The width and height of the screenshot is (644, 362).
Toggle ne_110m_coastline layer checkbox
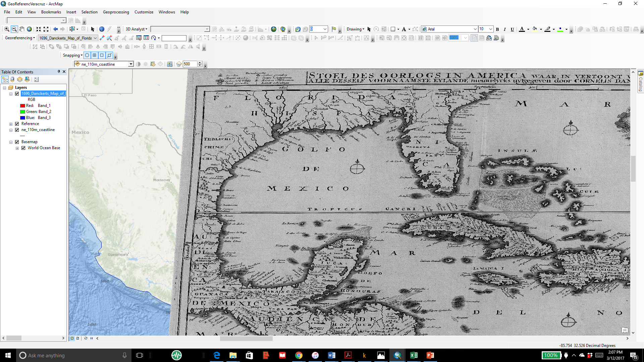17,130
